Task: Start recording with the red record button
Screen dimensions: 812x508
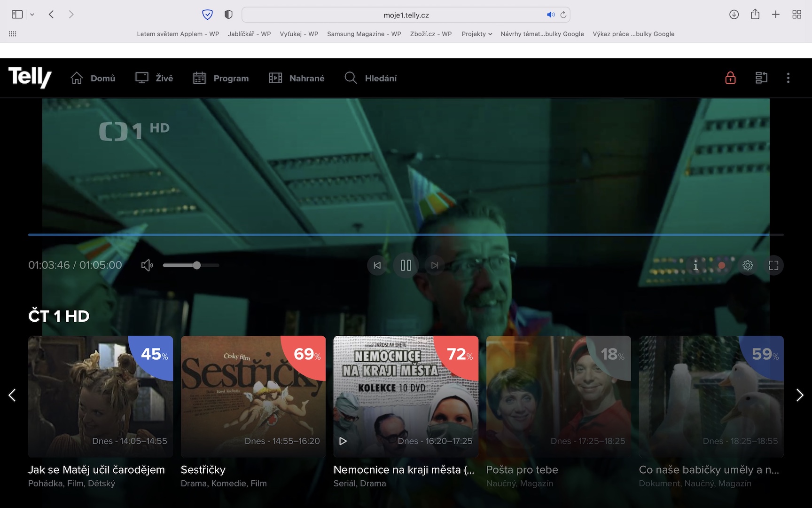Action: 722,265
